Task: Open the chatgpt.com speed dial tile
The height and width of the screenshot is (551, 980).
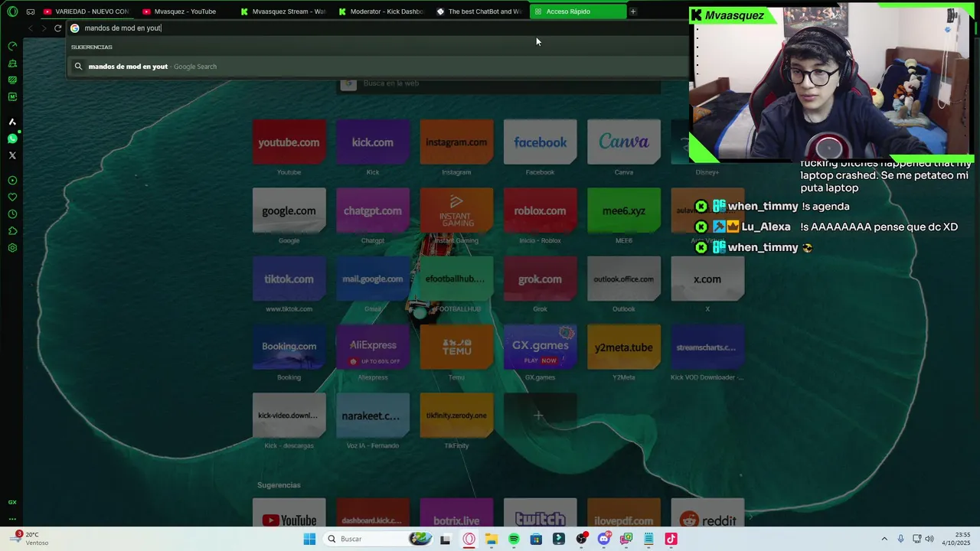Action: point(373,210)
